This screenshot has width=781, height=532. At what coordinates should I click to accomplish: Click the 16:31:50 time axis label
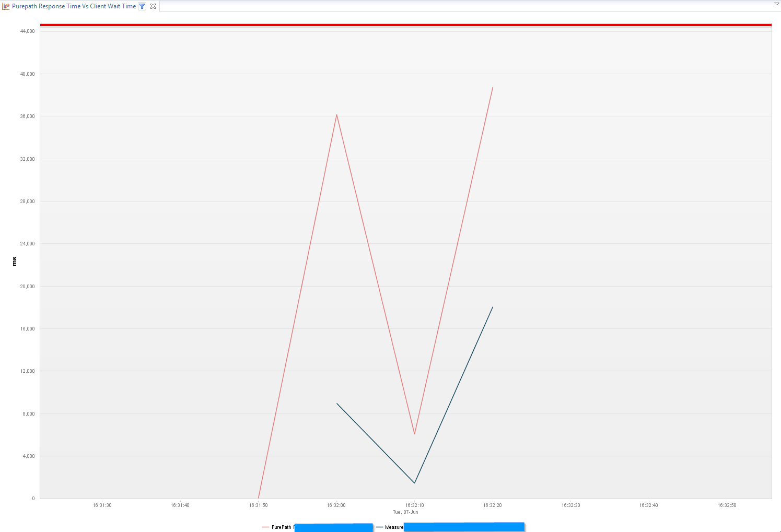coord(259,505)
